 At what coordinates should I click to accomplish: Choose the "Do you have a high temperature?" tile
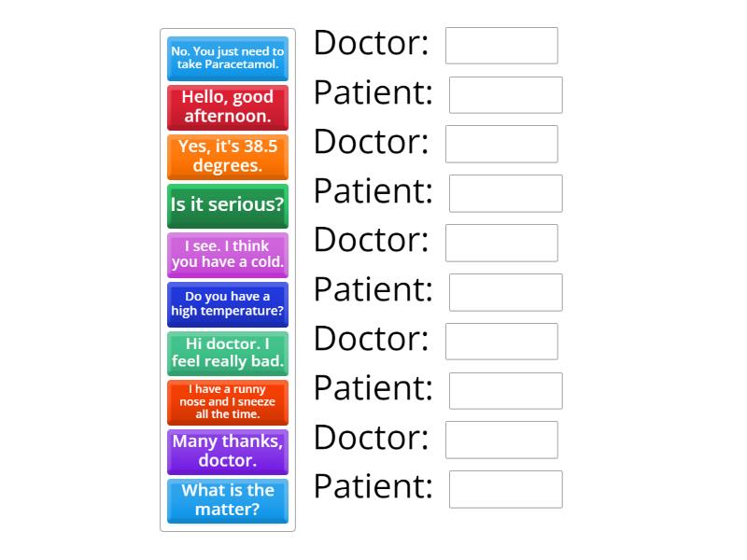[227, 305]
